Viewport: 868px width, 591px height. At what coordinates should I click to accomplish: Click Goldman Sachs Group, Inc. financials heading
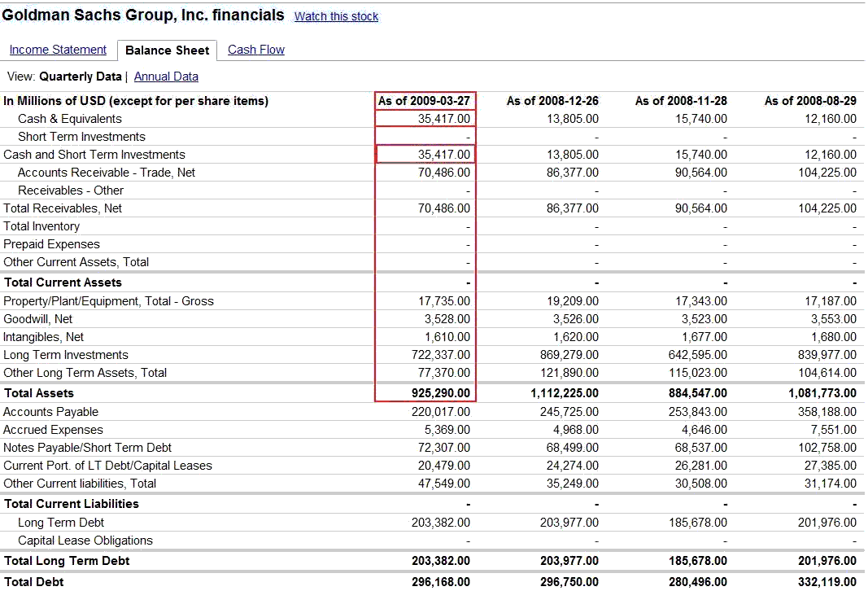click(x=143, y=15)
